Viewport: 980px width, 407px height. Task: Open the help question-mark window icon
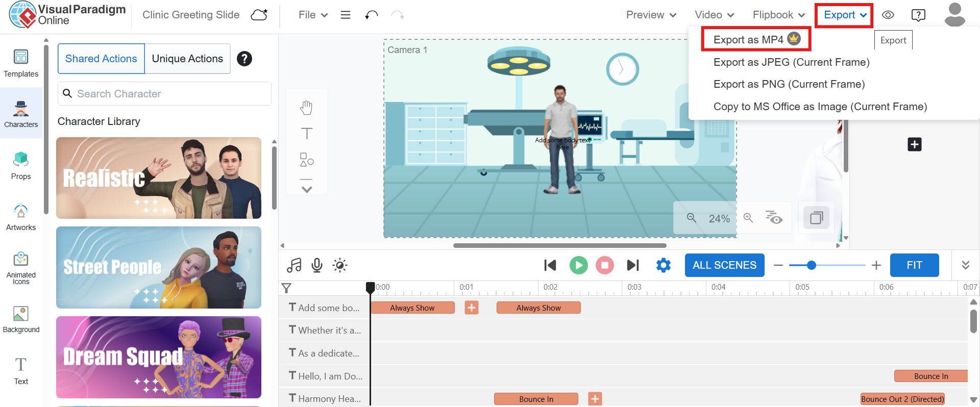[918, 15]
